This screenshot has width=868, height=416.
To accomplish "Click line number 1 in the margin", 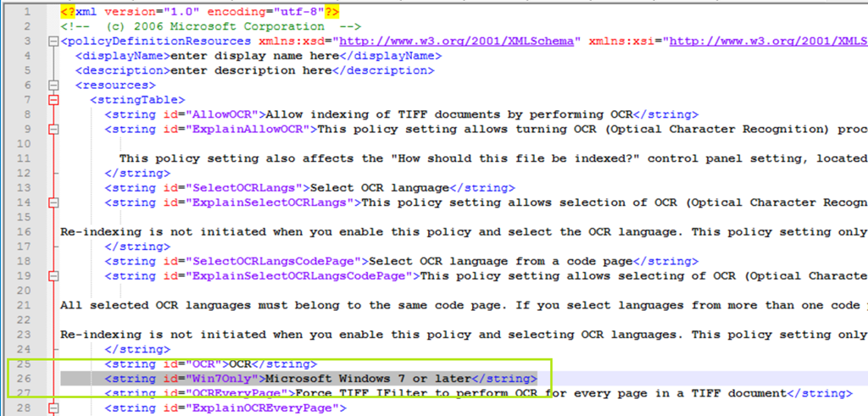I will 27,13.
